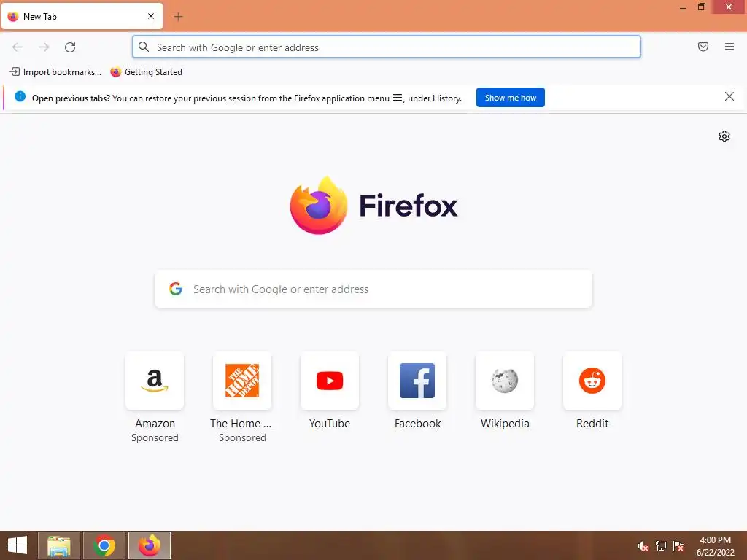Screen dimensions: 747x560
Task: Open File Explorer from taskbar
Action: coord(59,545)
